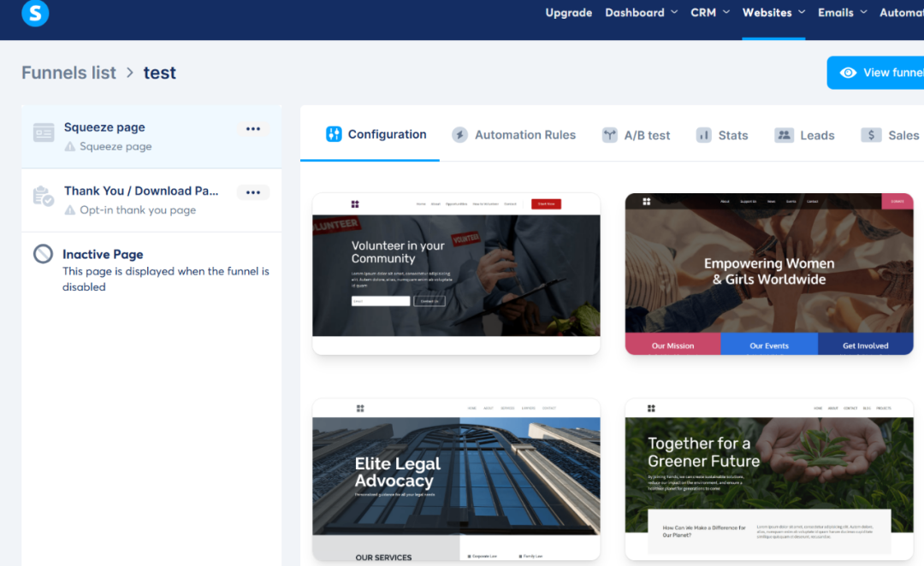Screen dimensions: 924x566
Task: Click the Systeme.io logo icon
Action: pos(35,13)
